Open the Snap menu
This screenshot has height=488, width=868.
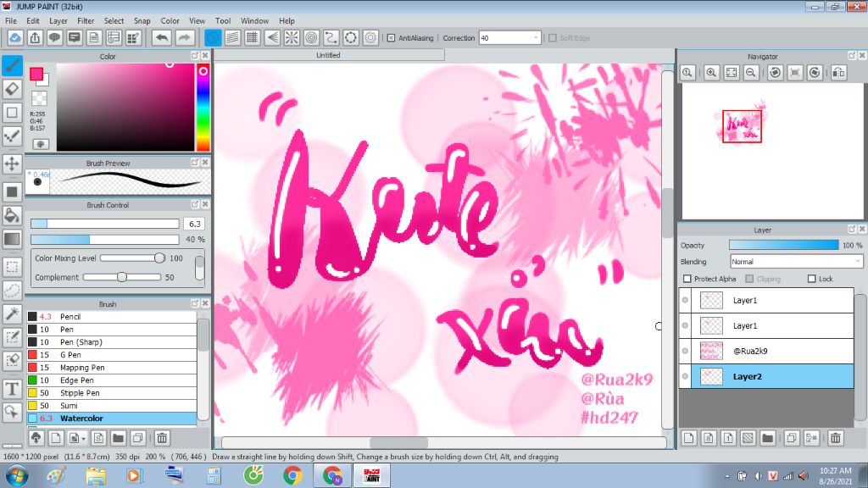[142, 21]
